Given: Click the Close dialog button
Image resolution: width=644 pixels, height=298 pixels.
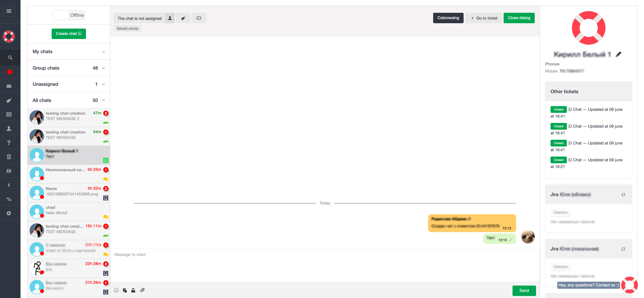Looking at the screenshot, I should tap(519, 18).
